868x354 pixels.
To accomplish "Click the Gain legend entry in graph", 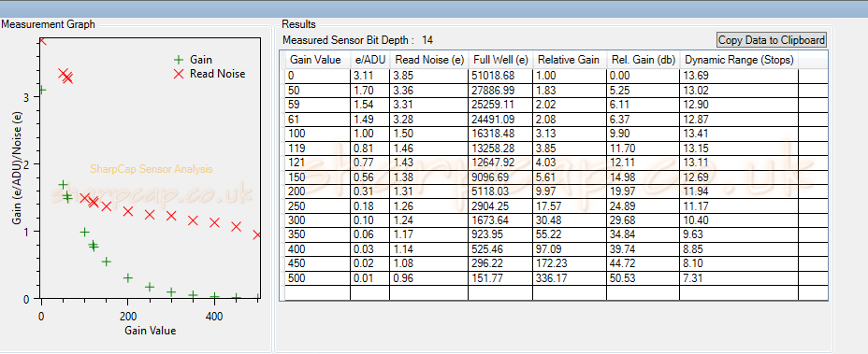I will 193,60.
